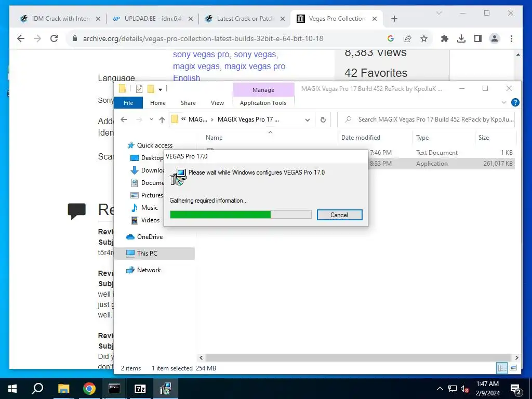Open File Explorer from taskbar
This screenshot has width=532, height=399.
tap(63, 389)
